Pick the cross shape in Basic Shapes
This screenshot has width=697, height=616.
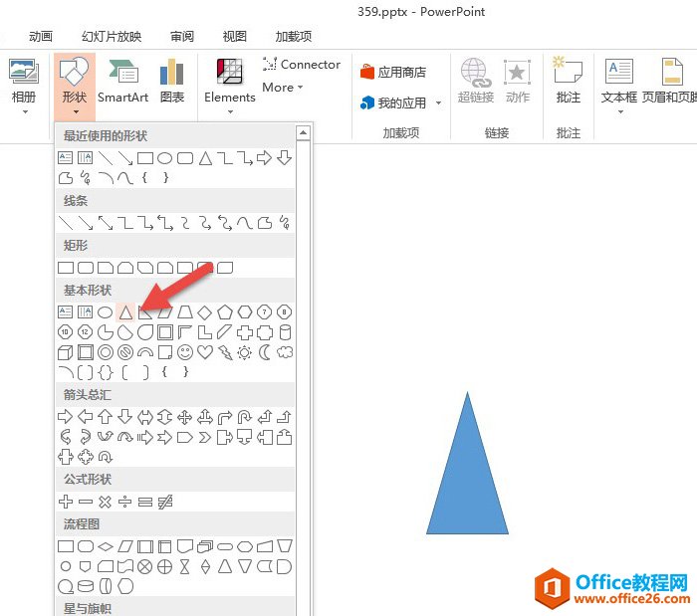[245, 332]
